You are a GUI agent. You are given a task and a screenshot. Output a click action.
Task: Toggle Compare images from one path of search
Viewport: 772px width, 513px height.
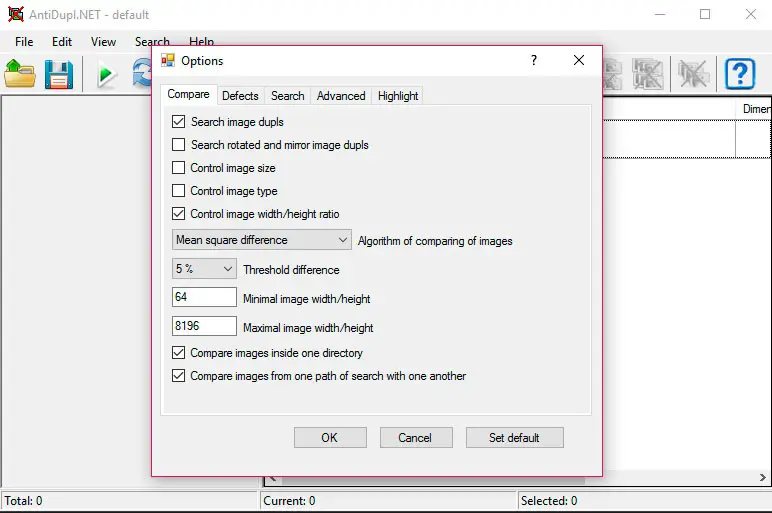click(178, 376)
